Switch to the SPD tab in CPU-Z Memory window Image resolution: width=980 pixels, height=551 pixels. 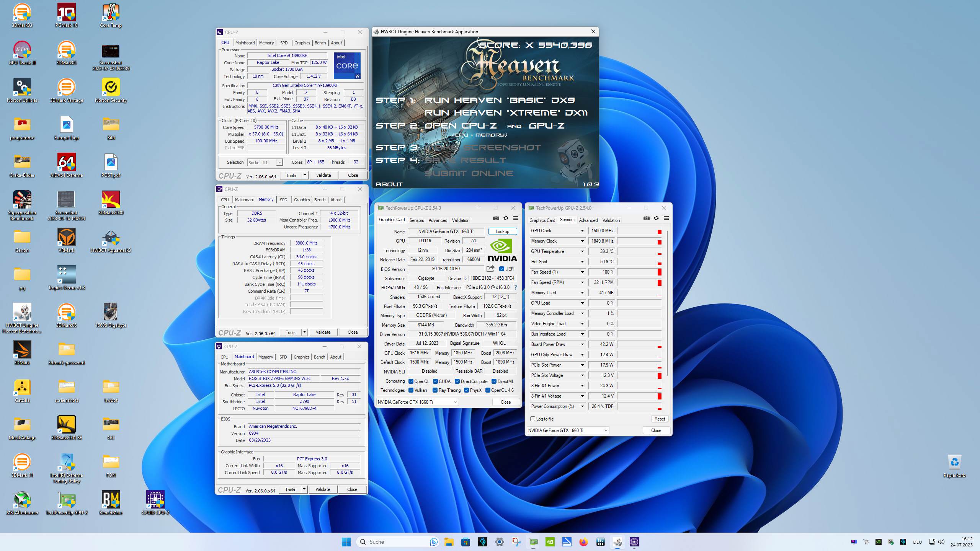point(283,200)
